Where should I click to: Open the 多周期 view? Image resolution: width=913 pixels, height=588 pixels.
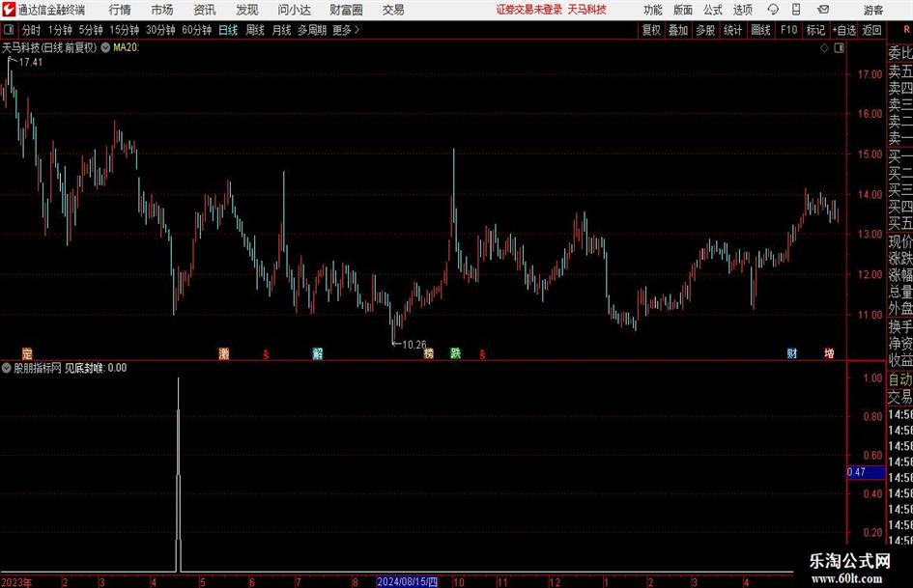(x=312, y=30)
